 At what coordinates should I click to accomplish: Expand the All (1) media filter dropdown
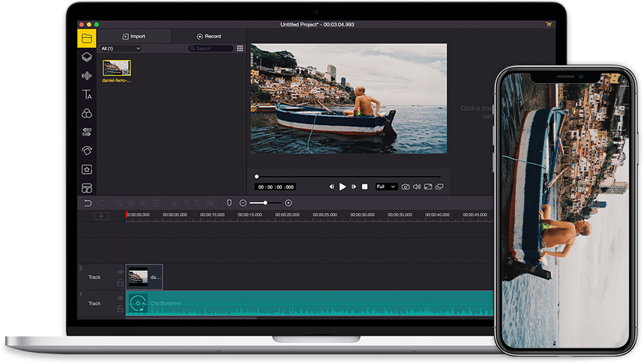point(120,49)
